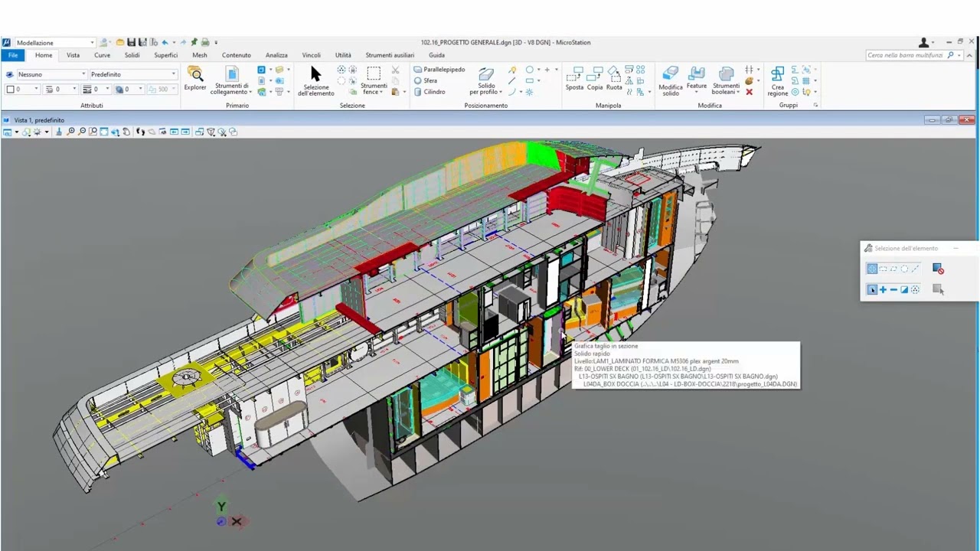Expand Strumenti di collegamento dropdown arrow
The width and height of the screenshot is (980, 551).
click(x=249, y=93)
